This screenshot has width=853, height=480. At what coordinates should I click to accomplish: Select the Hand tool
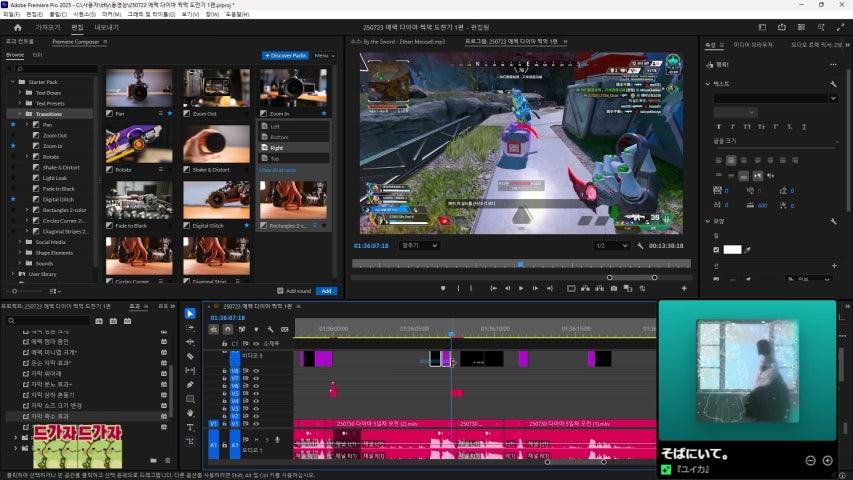(x=190, y=413)
